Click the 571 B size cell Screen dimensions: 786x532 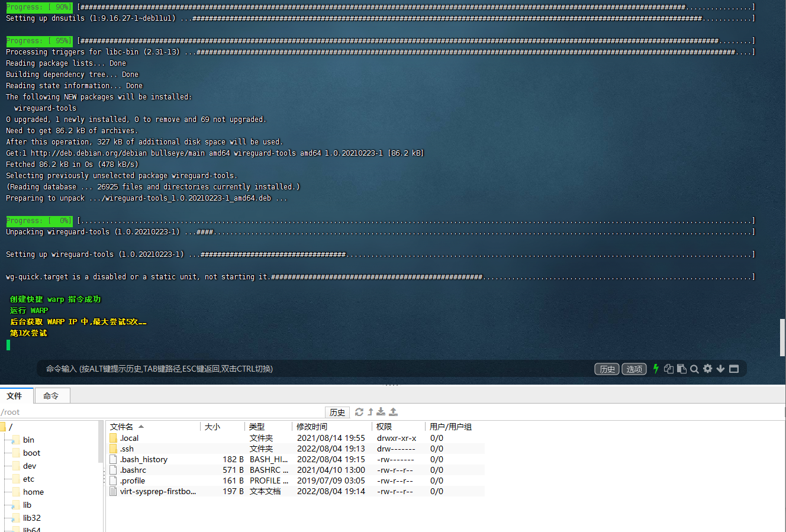coord(233,470)
